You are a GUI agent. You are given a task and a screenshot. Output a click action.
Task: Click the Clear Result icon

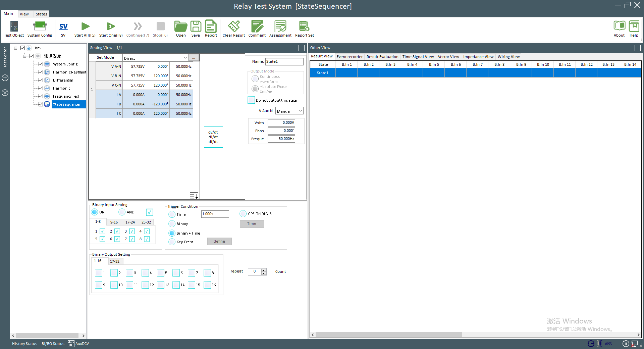(x=233, y=29)
